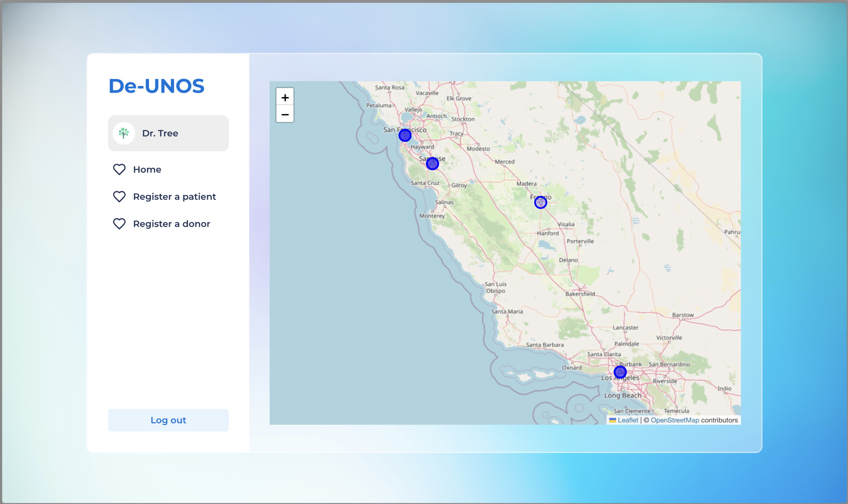This screenshot has height=504, width=848.
Task: Open the Register a donor page
Action: pyautogui.click(x=172, y=223)
